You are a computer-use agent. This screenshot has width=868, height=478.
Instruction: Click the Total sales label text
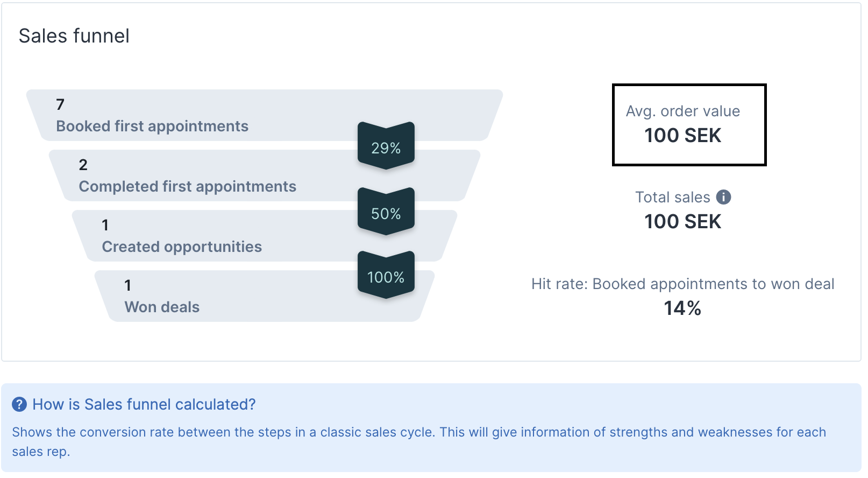click(673, 198)
